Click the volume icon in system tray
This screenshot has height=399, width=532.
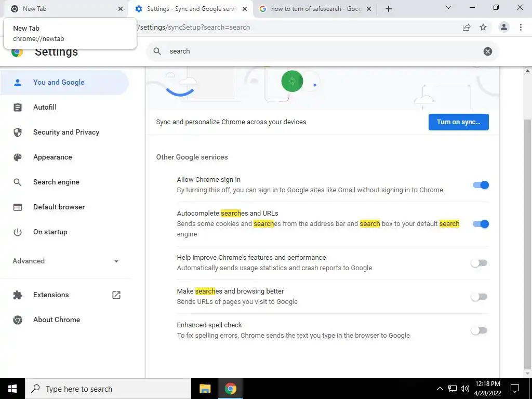[465, 389]
